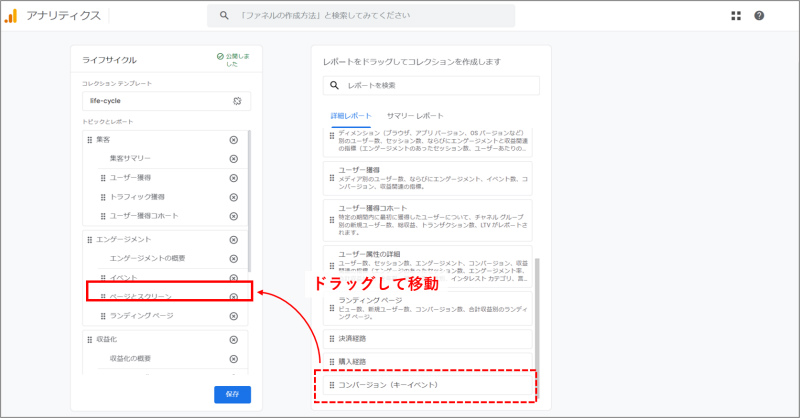Click the magnifier icon in top search bar

pos(224,16)
